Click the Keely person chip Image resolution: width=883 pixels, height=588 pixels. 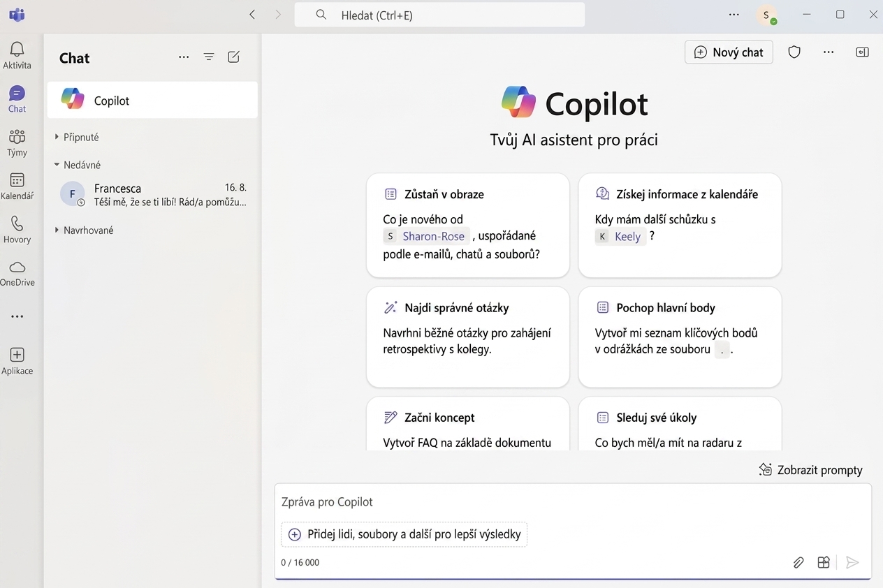point(620,236)
